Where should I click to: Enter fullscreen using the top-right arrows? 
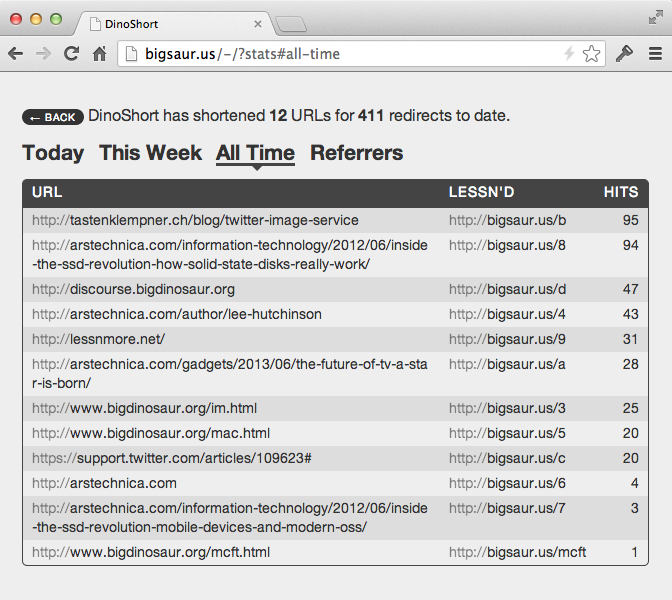tap(655, 16)
